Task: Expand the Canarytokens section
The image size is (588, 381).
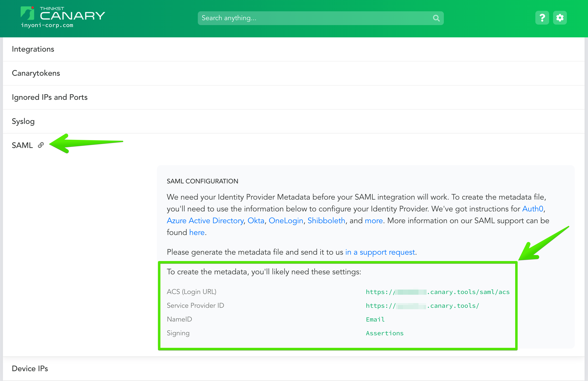Action: (x=294, y=73)
